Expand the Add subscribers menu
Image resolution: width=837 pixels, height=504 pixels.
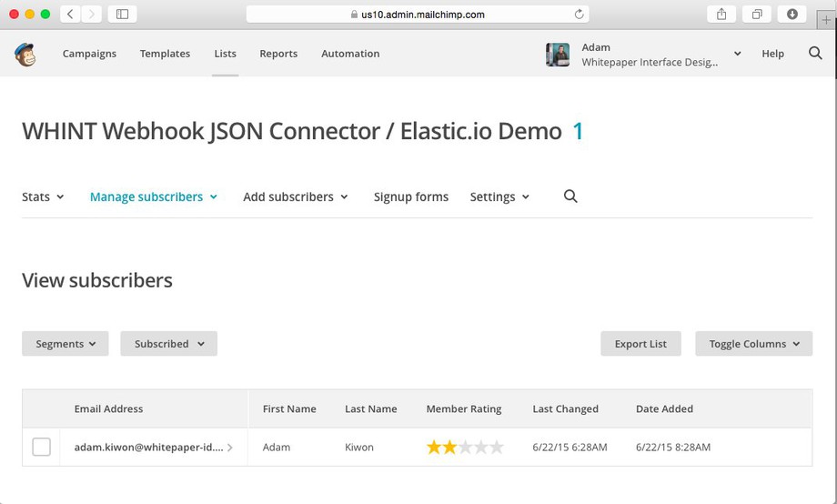click(x=295, y=197)
